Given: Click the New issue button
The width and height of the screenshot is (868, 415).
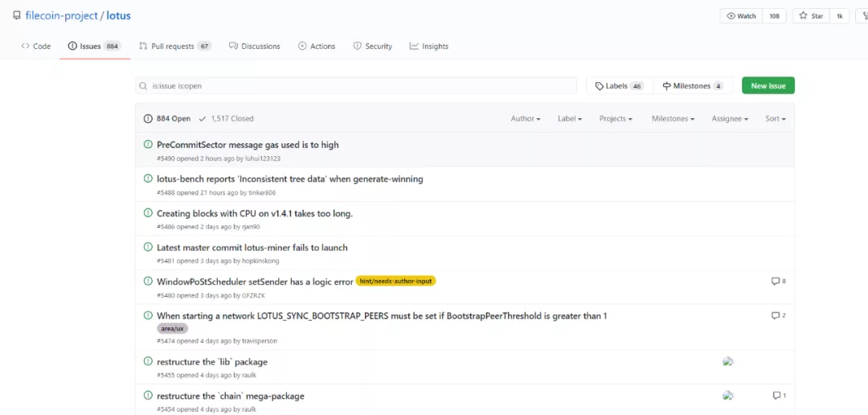Looking at the screenshot, I should (x=768, y=86).
